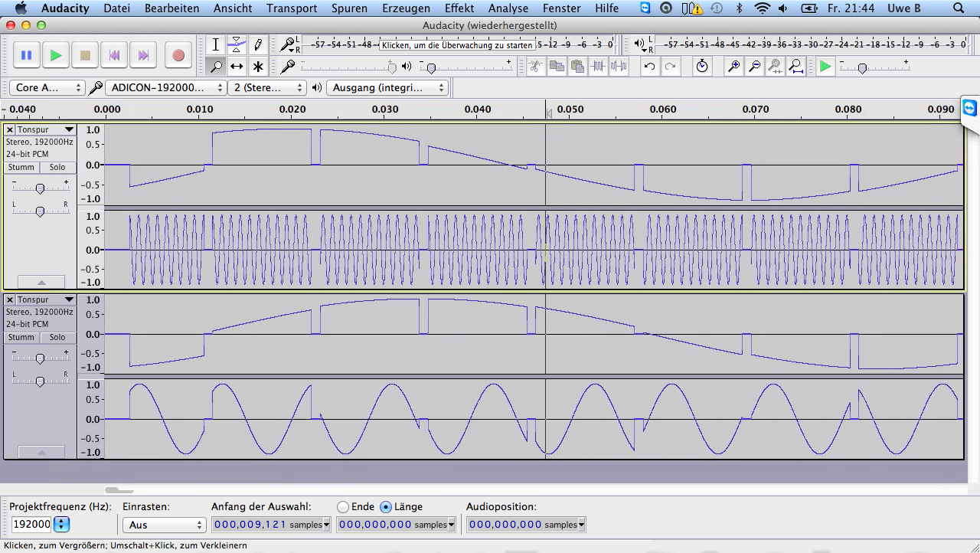Click the Trim audio icon
This screenshot has width=980, height=553.
click(x=599, y=66)
